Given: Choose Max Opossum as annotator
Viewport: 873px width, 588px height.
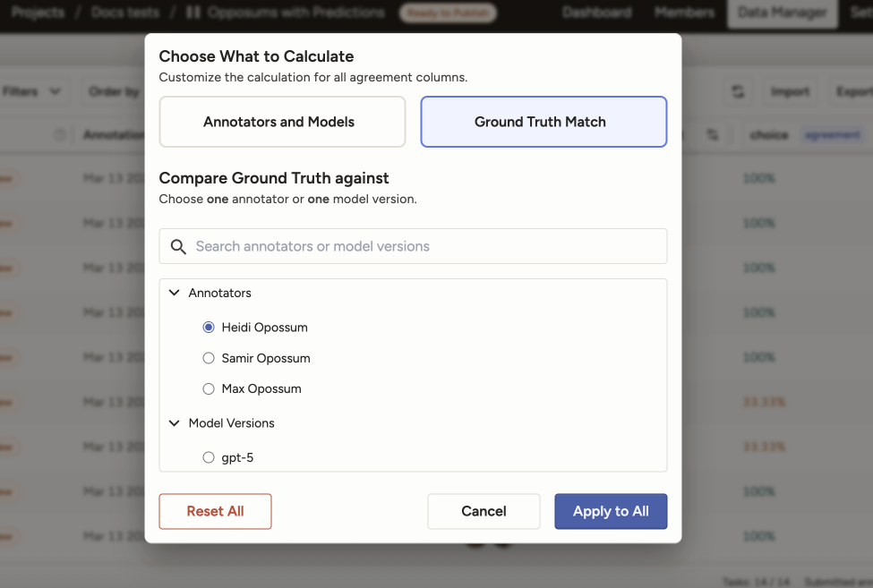Looking at the screenshot, I should [x=209, y=388].
